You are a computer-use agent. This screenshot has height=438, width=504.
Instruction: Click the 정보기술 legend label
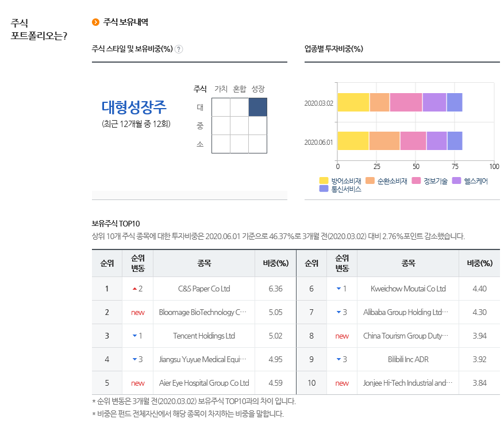tap(436, 181)
